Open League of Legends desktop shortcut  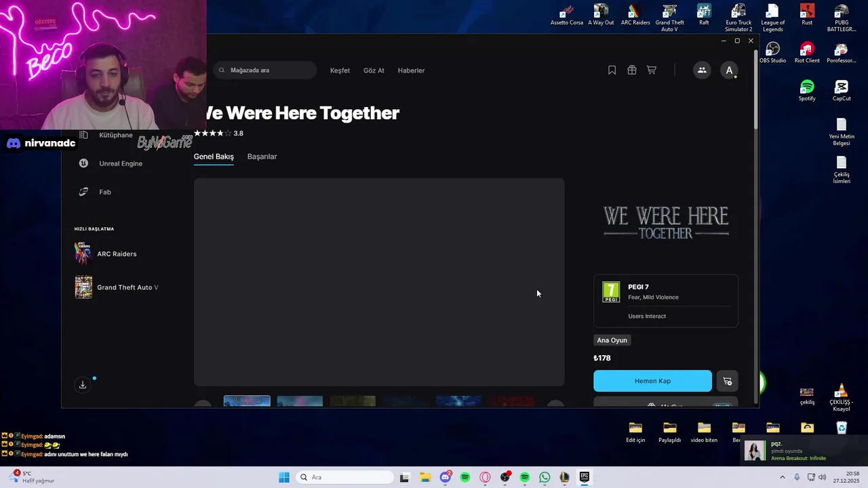coord(772,18)
